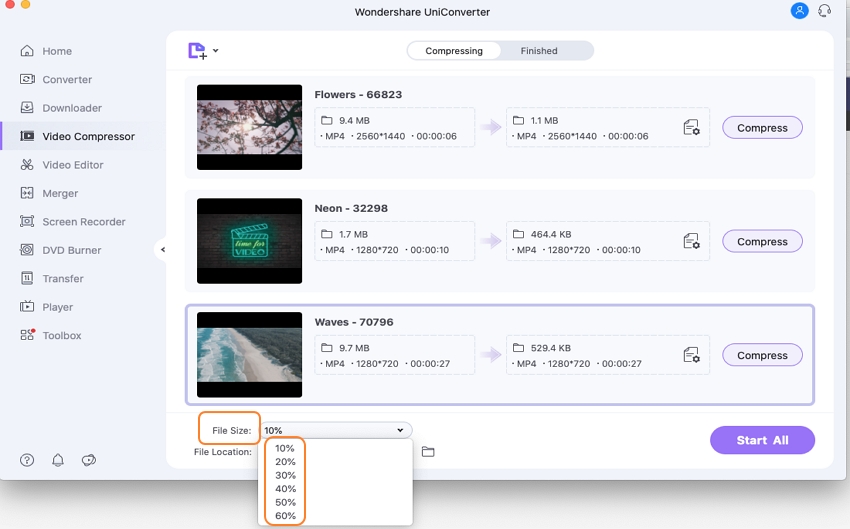Open the user account profile icon

[x=799, y=11]
